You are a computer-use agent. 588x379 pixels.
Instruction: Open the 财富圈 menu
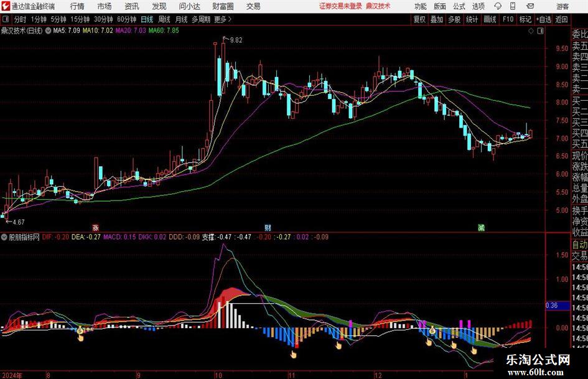click(x=223, y=6)
